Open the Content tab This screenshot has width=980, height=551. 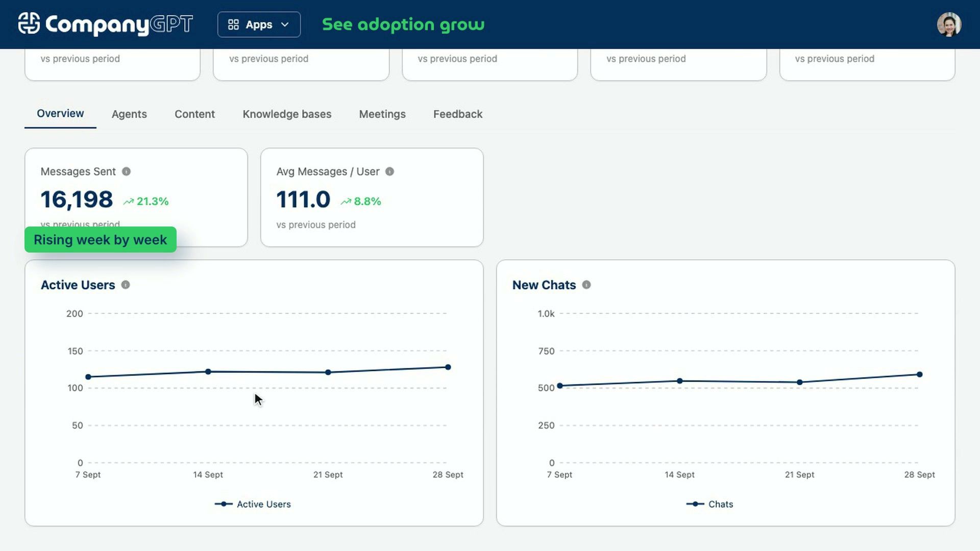point(194,114)
